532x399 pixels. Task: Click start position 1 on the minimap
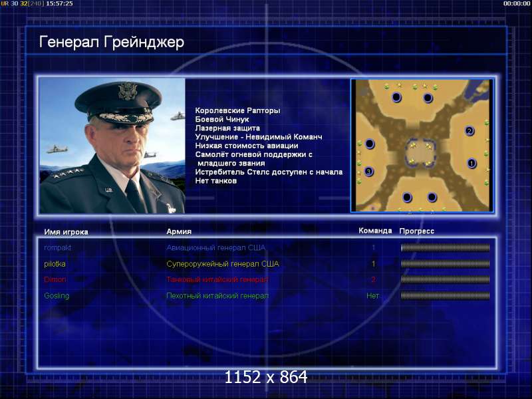(471, 163)
